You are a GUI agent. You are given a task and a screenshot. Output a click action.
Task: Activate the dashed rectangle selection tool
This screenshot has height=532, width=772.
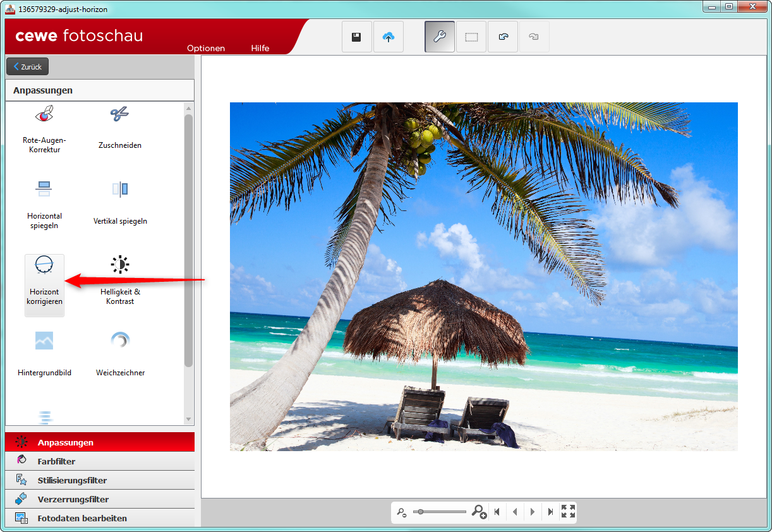[x=471, y=37]
